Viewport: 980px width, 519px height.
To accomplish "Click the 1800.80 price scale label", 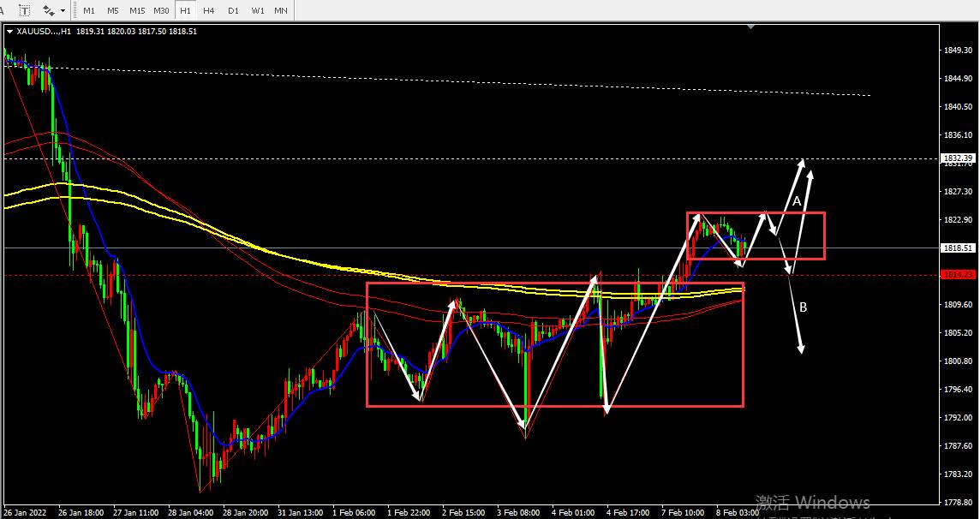I will click(x=957, y=361).
